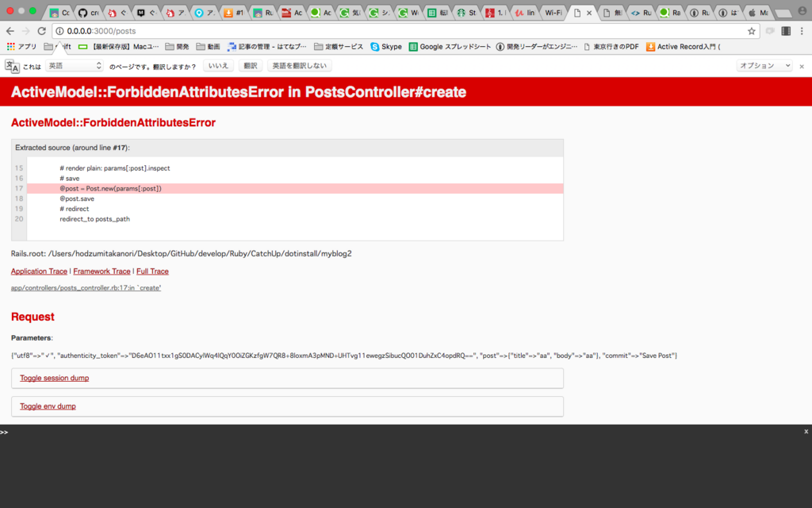Reload the page with the refresh icon
This screenshot has width=812, height=508.
click(41, 33)
